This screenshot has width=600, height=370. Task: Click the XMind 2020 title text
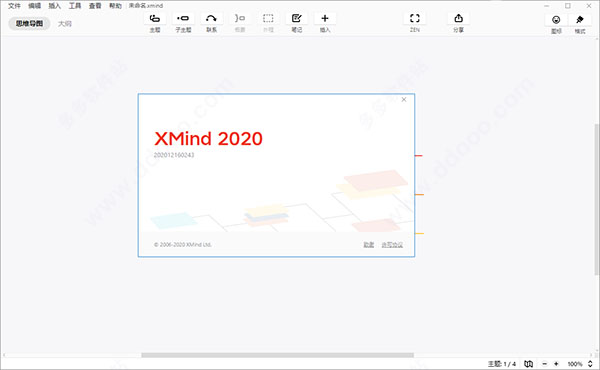(209, 139)
